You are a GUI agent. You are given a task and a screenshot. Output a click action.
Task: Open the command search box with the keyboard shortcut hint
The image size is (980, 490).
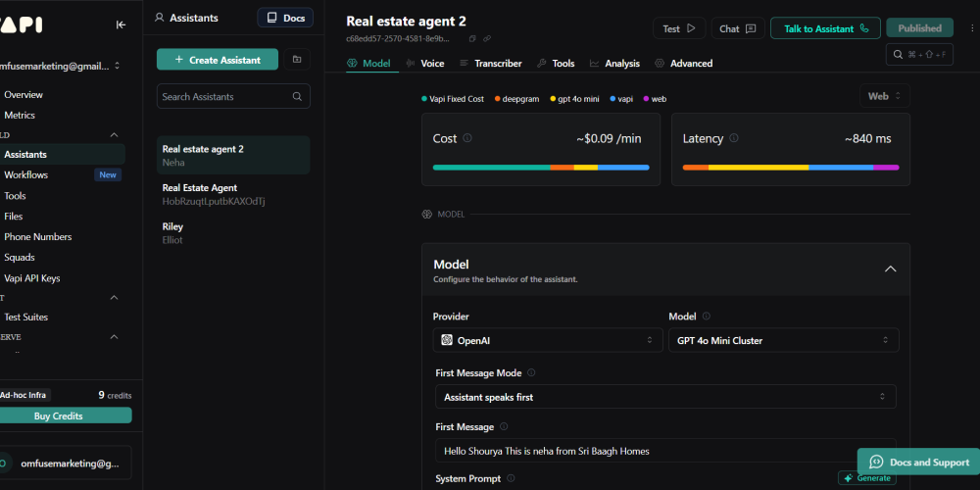pyautogui.click(x=919, y=54)
